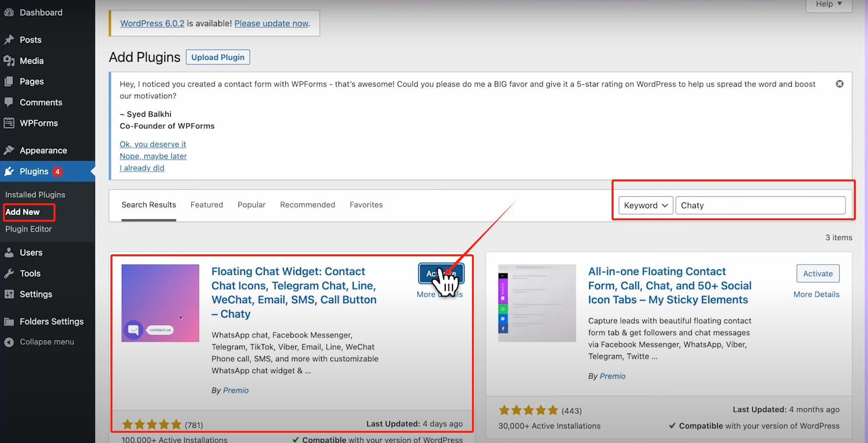Open Comments using the speech bubble icon
Viewport: 868px width, 443px height.
click(9, 102)
